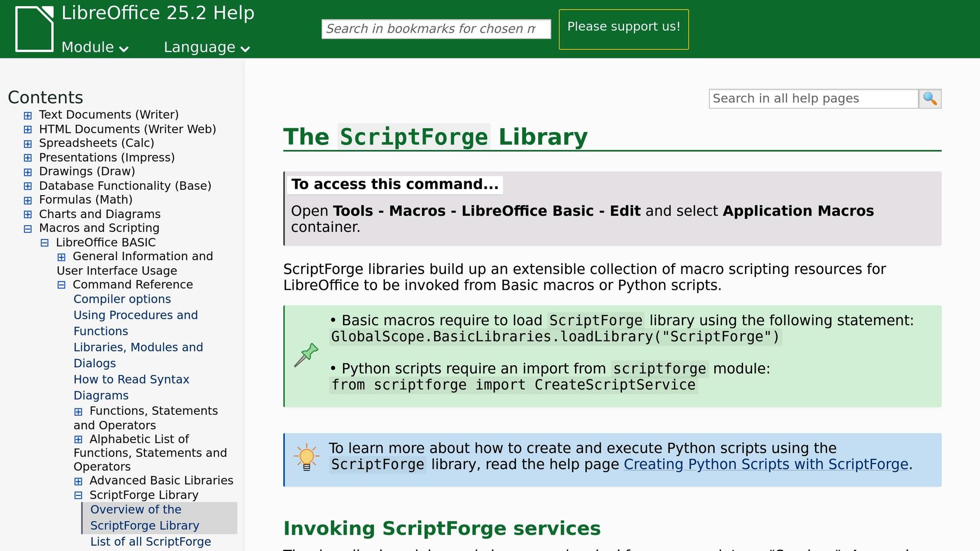Collapse the Macros and Scripting node
Screen dimensions: 980x551
pos(28,229)
